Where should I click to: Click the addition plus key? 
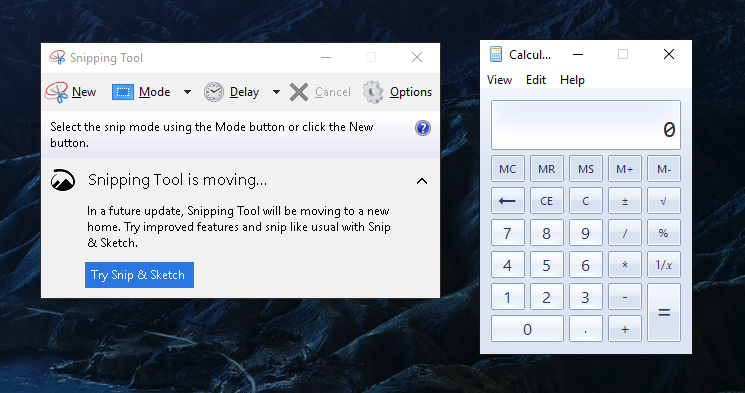click(625, 329)
